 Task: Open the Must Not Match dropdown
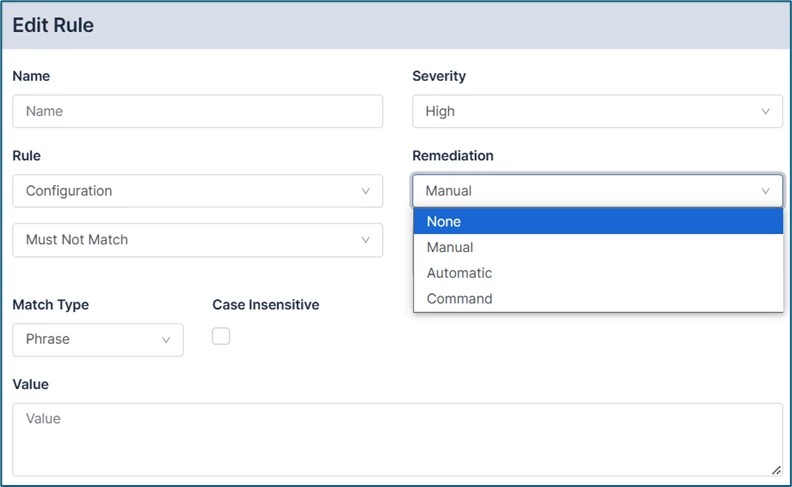197,240
